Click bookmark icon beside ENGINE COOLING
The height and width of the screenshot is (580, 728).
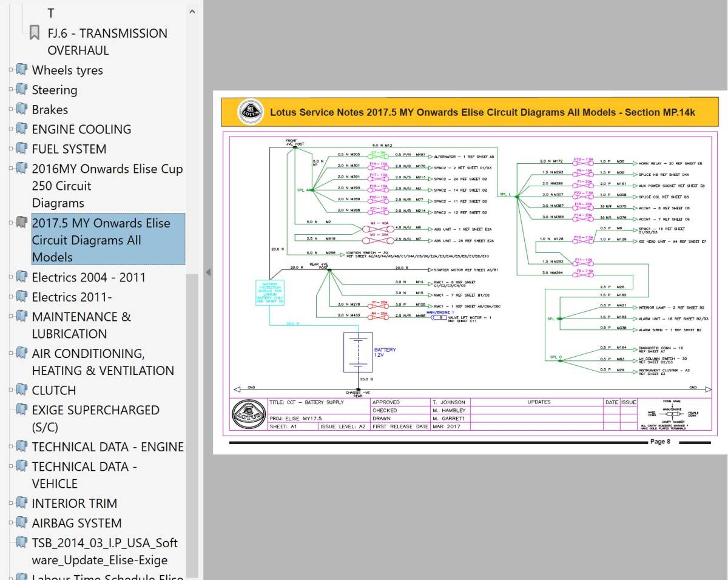[x=22, y=129]
